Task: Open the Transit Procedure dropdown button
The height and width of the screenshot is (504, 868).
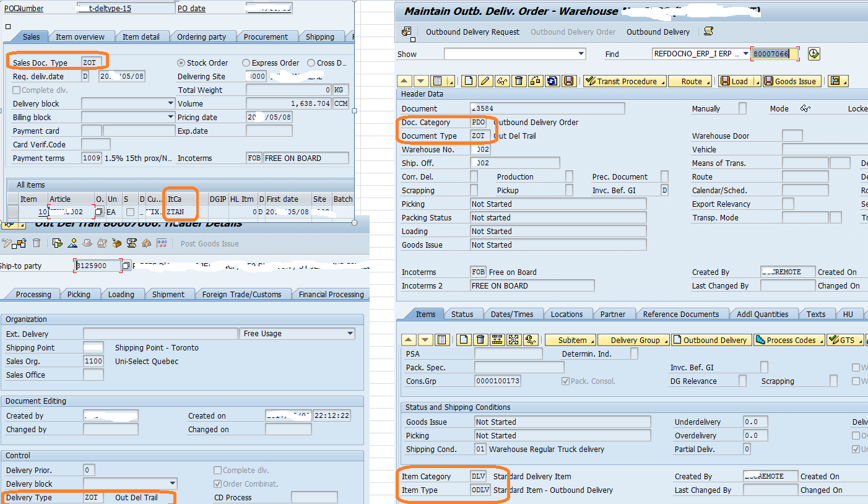Action: click(625, 81)
